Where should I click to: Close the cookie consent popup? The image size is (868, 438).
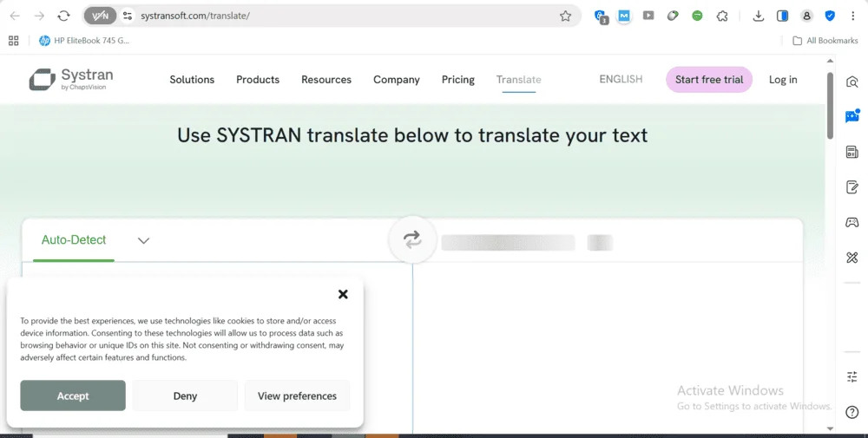pos(343,294)
